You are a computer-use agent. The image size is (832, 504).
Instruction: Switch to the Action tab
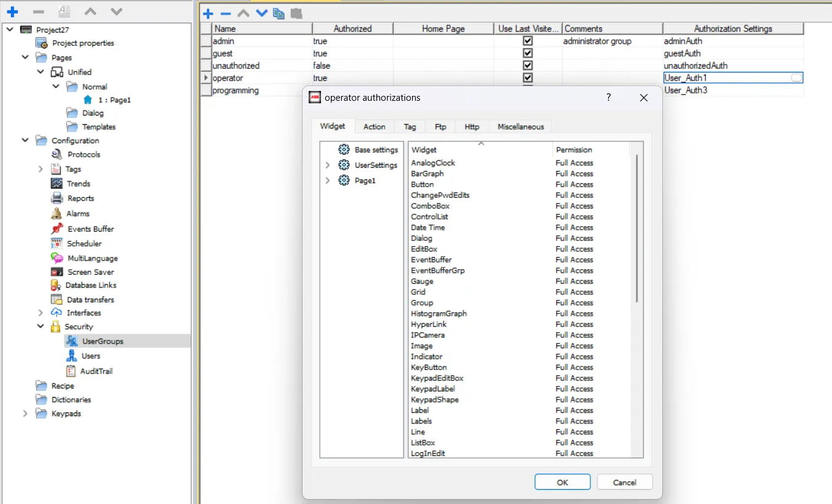[x=374, y=127]
